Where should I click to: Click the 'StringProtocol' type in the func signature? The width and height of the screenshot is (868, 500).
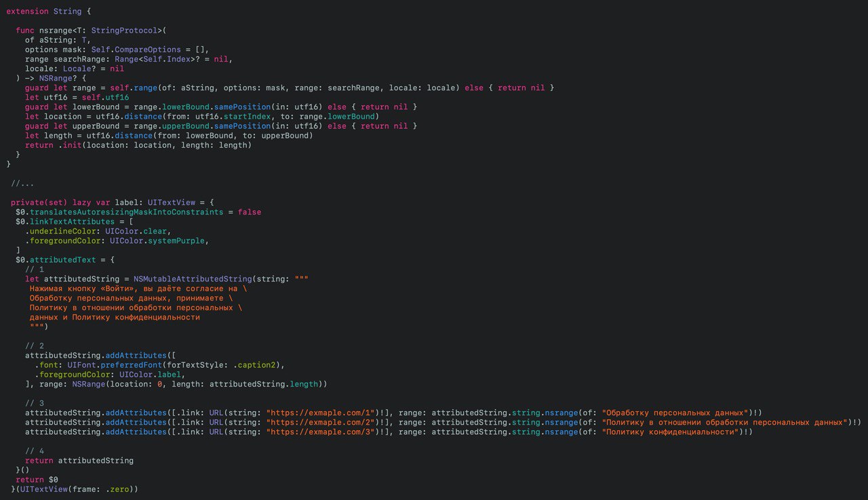click(124, 31)
